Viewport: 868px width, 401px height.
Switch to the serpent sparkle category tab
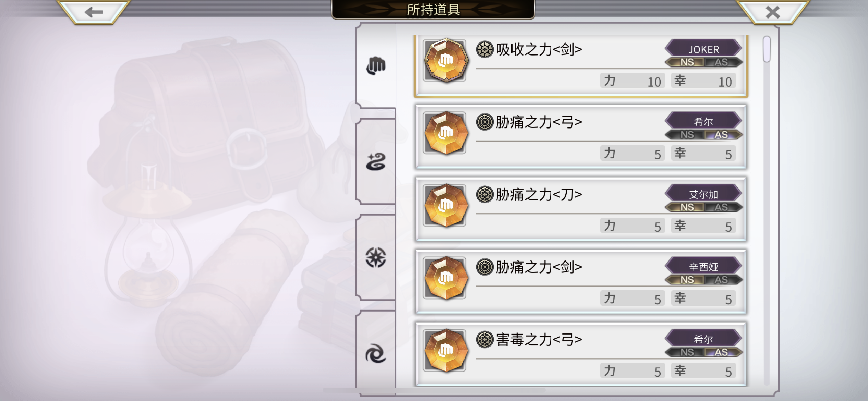(376, 162)
